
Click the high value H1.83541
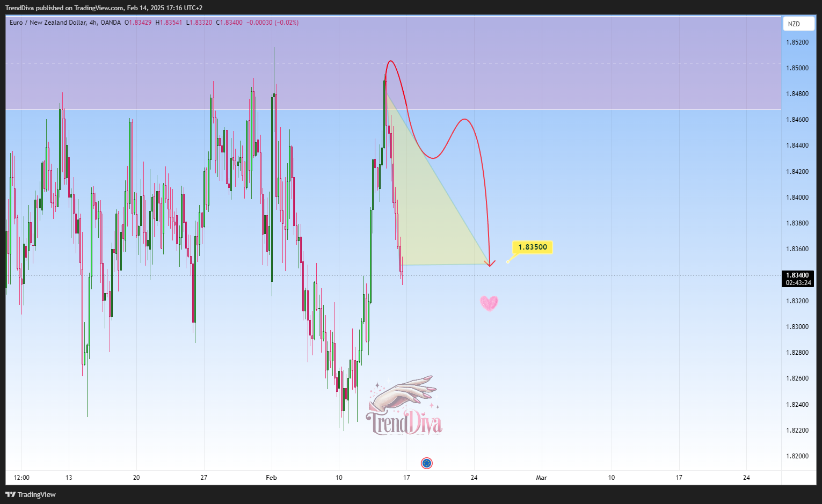click(x=169, y=23)
